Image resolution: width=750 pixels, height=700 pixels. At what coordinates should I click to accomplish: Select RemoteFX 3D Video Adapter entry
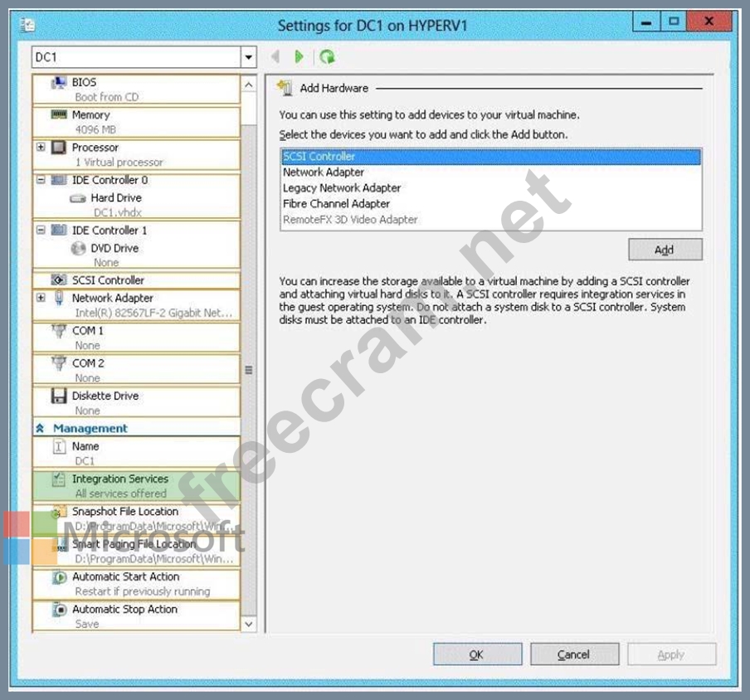[x=491, y=220]
